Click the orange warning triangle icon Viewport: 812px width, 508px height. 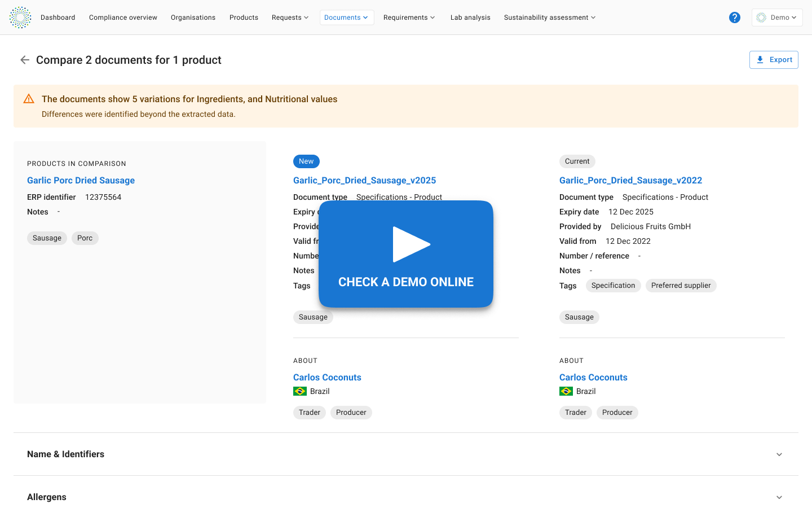click(29, 99)
